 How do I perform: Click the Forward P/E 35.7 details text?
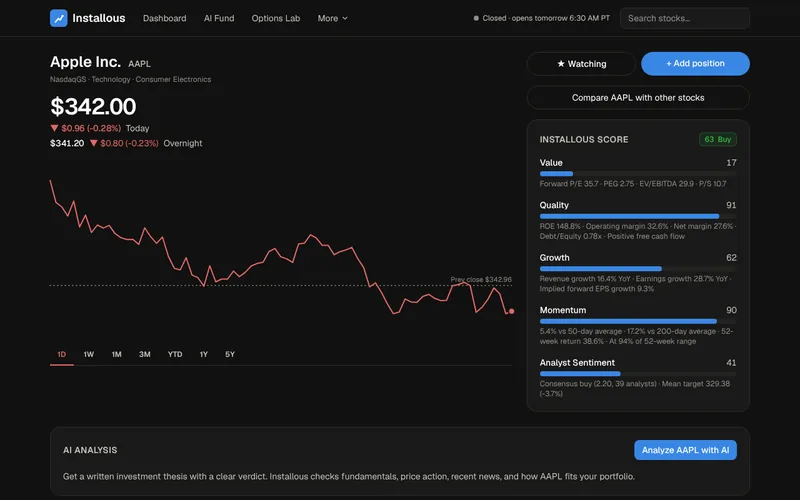tap(633, 184)
